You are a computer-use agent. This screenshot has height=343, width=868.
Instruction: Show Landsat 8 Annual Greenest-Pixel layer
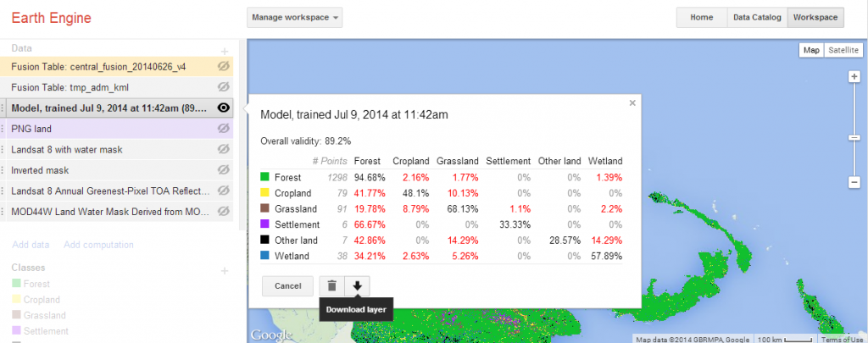[x=223, y=191]
